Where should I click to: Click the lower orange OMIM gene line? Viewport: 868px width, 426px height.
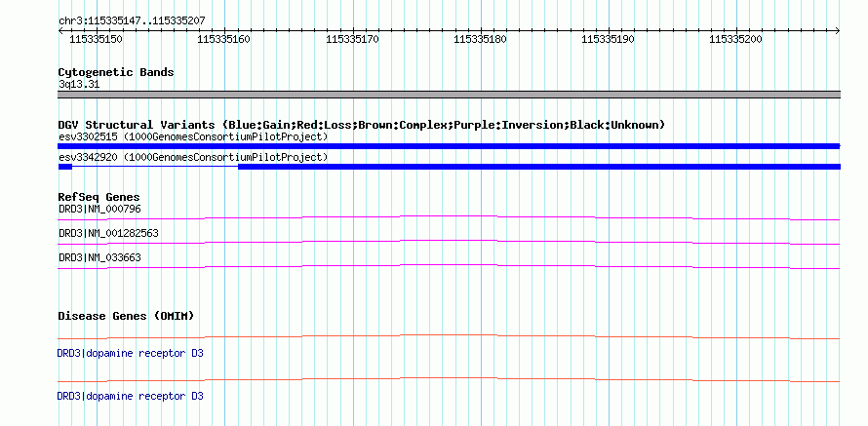tap(449, 379)
